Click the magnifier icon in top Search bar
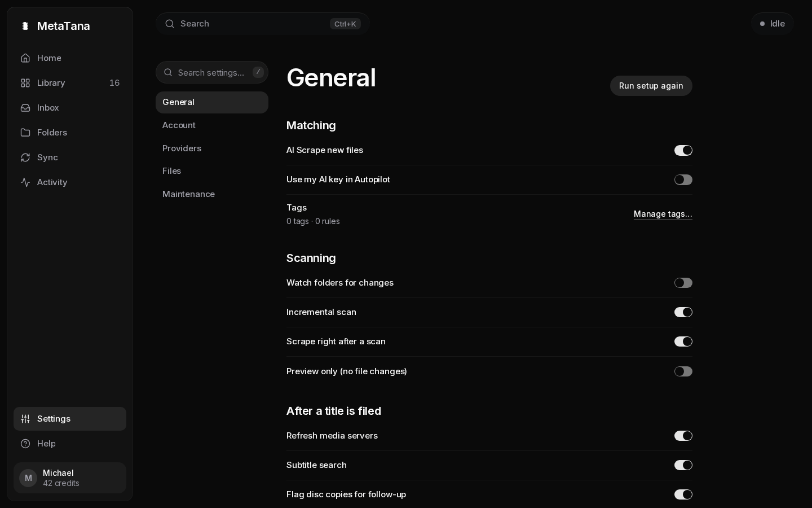The image size is (812, 508). 170,24
